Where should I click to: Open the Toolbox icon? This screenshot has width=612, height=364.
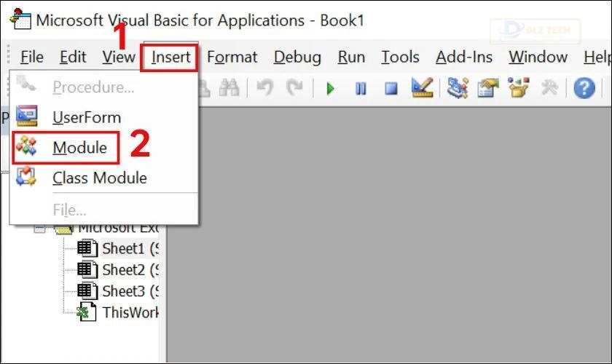pyautogui.click(x=549, y=88)
